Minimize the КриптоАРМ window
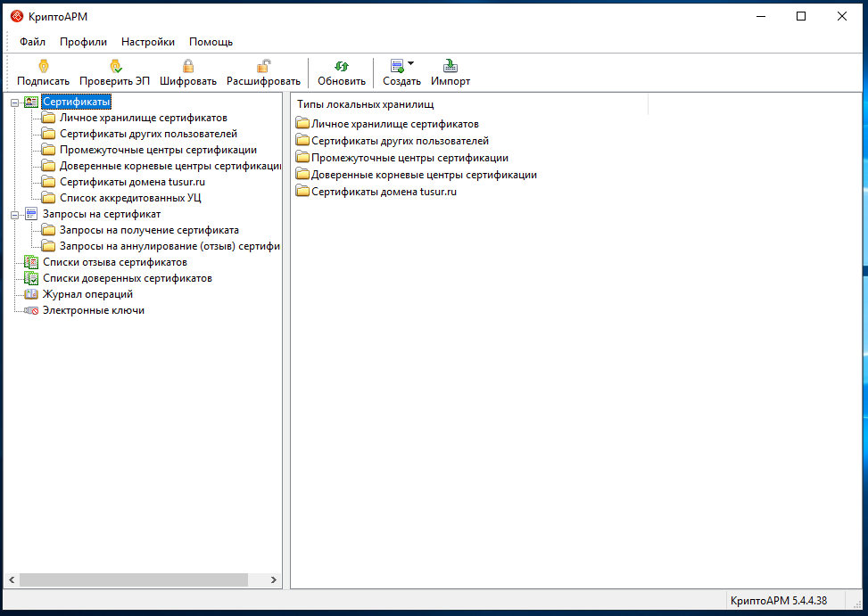Image resolution: width=868 pixels, height=616 pixels. click(761, 17)
